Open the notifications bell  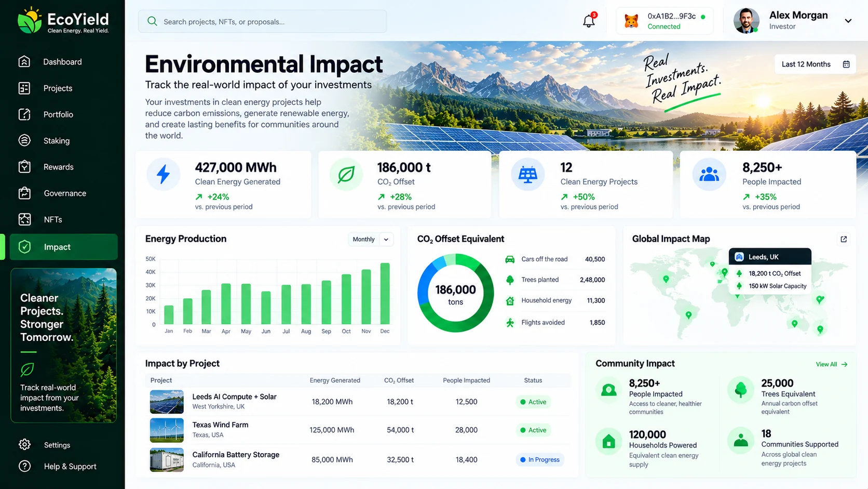pyautogui.click(x=589, y=21)
